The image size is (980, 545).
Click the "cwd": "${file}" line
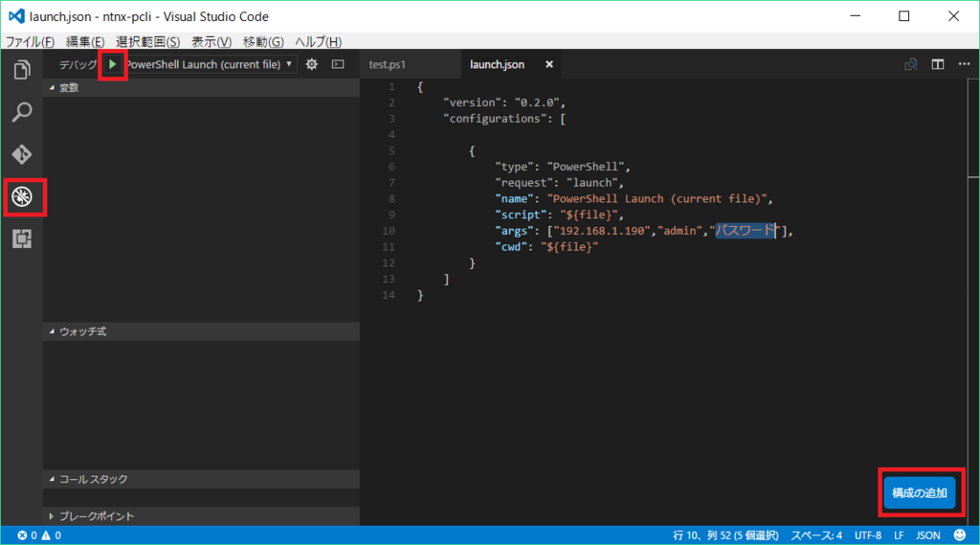pos(546,247)
